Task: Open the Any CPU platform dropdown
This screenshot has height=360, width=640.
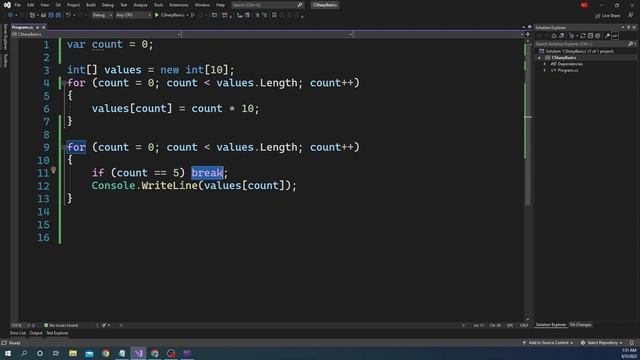Action: point(133,15)
